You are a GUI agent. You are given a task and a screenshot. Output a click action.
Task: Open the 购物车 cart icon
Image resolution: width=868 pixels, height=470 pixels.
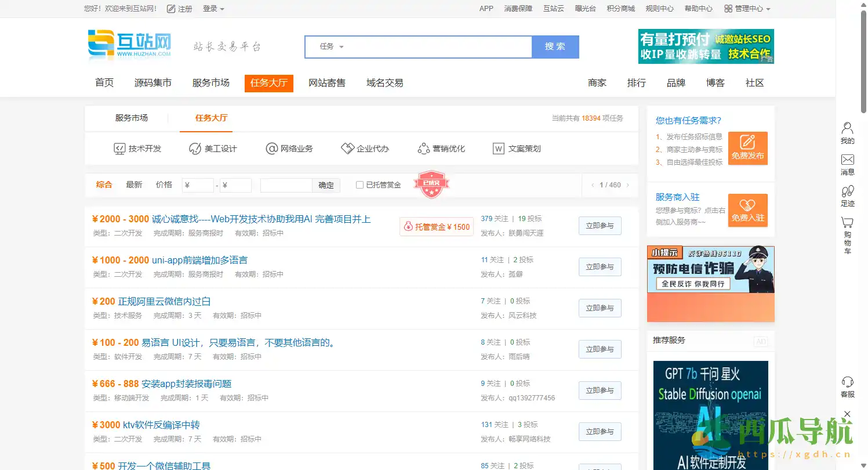847,223
